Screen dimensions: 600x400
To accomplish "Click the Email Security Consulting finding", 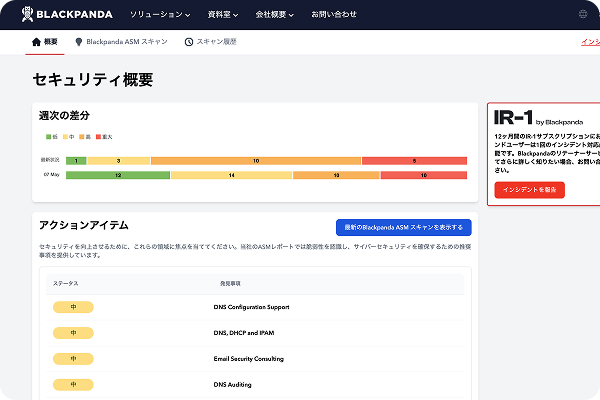I will point(249,359).
